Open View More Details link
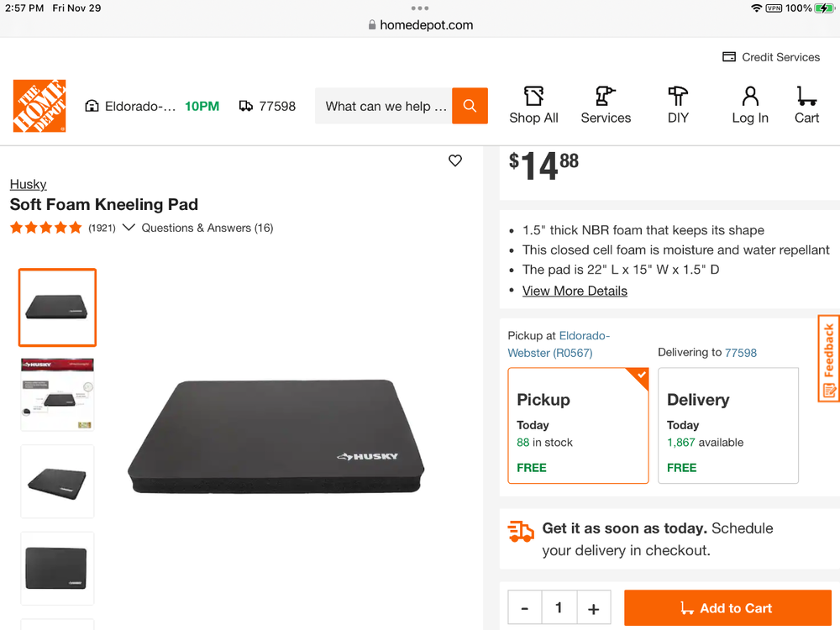 pos(575,291)
